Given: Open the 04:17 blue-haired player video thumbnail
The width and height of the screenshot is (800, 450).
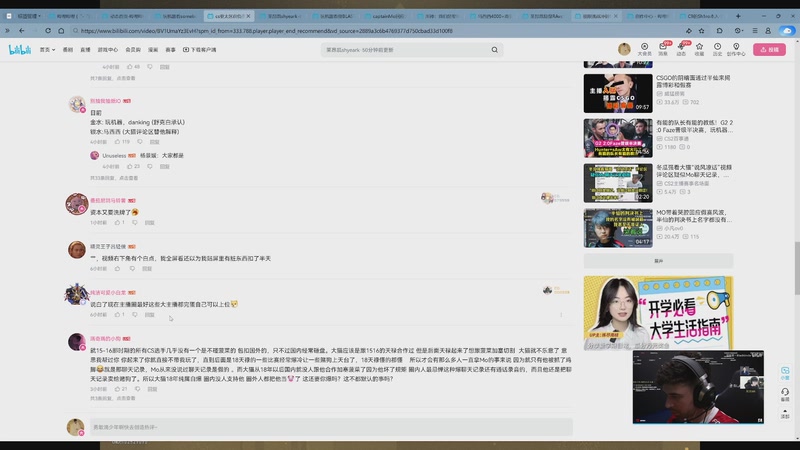Looking at the screenshot, I should pyautogui.click(x=618, y=228).
